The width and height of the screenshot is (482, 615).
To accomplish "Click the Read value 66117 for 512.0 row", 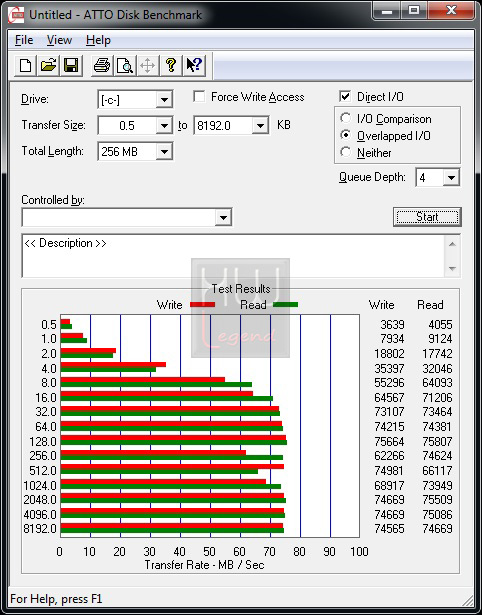I will click(437, 470).
